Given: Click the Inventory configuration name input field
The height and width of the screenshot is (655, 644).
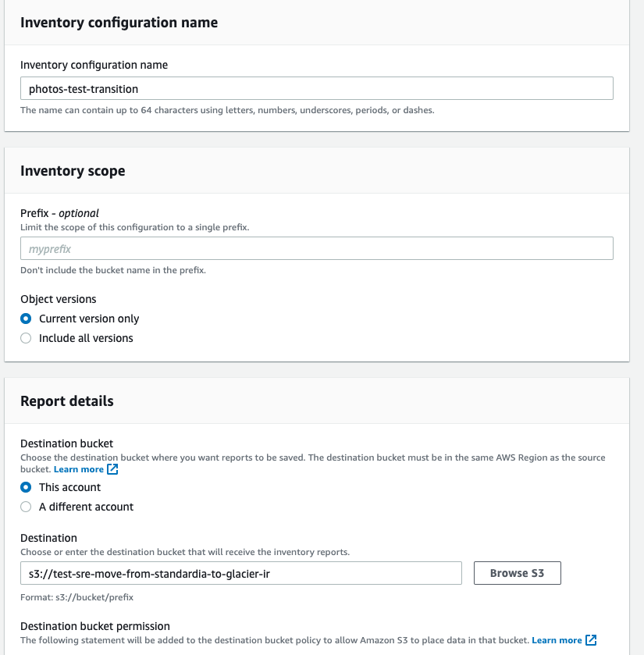Looking at the screenshot, I should [316, 87].
